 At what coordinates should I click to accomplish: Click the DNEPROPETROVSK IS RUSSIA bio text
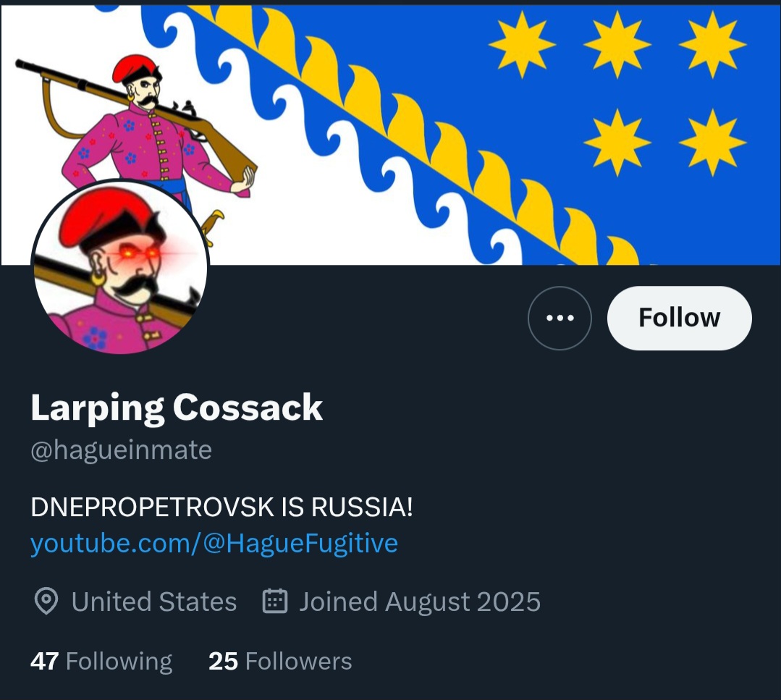tap(221, 507)
